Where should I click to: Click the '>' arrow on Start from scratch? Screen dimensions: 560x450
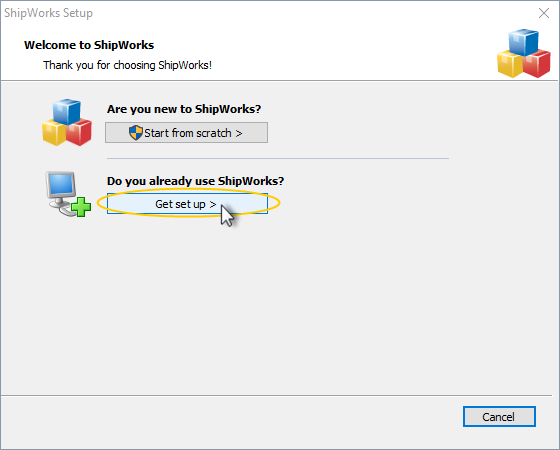pyautogui.click(x=239, y=133)
